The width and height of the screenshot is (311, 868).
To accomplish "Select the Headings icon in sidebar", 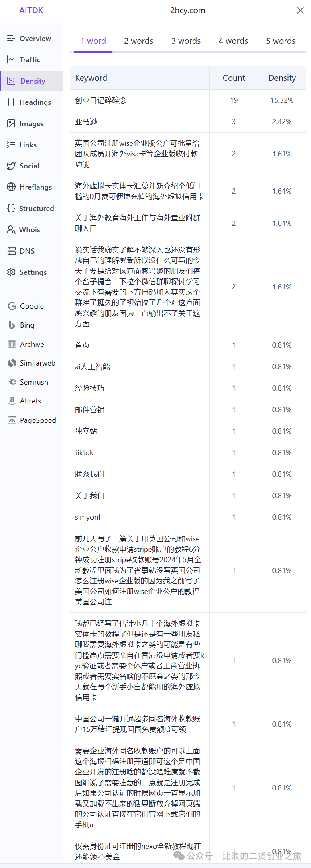I will [x=11, y=102].
